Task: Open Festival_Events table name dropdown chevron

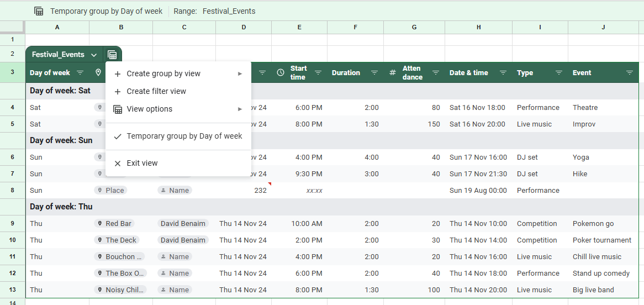Action: point(94,55)
